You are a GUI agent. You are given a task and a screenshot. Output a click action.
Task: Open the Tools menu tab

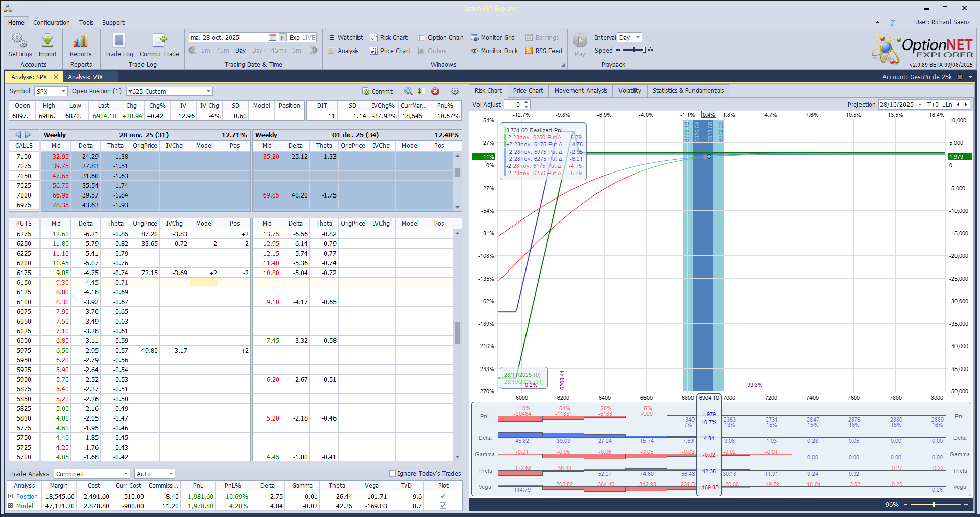point(86,22)
